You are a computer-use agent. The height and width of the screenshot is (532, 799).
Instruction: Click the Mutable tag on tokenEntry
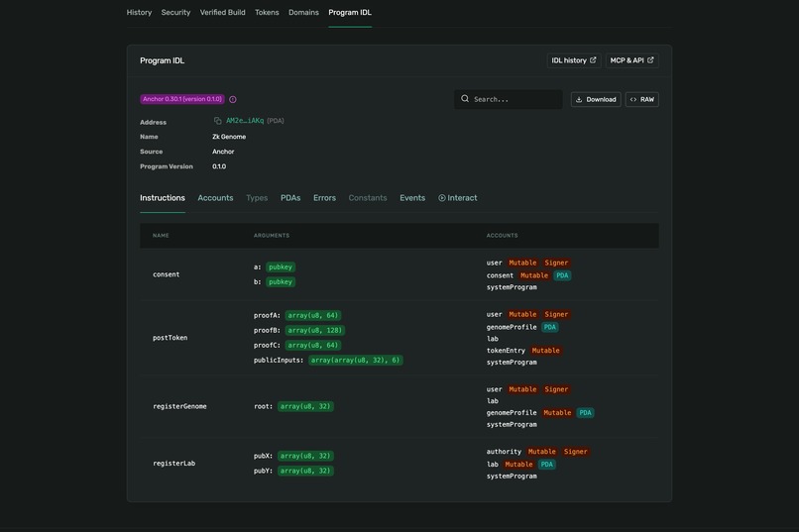coord(546,351)
